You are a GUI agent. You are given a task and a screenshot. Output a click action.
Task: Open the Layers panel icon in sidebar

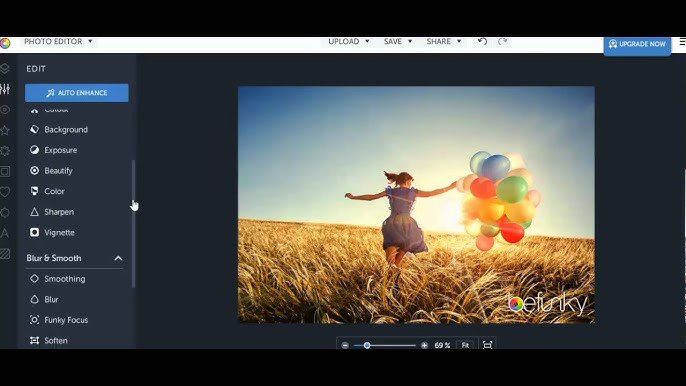[5, 68]
